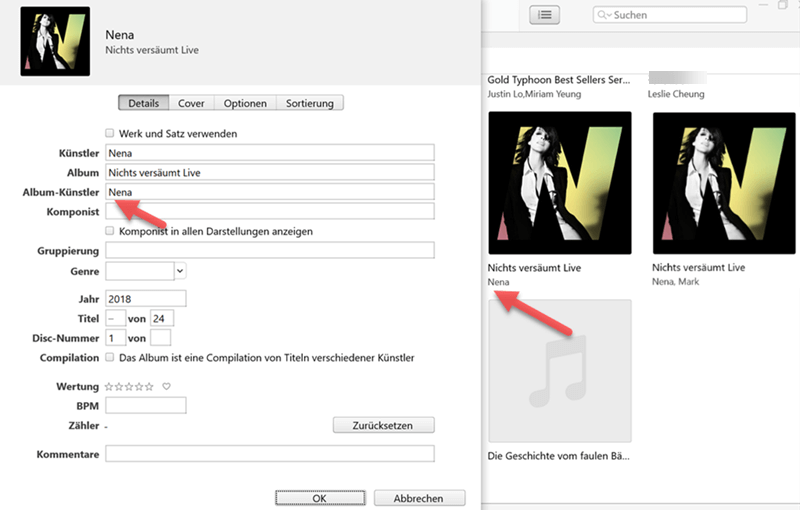
Task: Click Gold Typhoon Best Sellers Ser... album title
Action: tap(559, 80)
